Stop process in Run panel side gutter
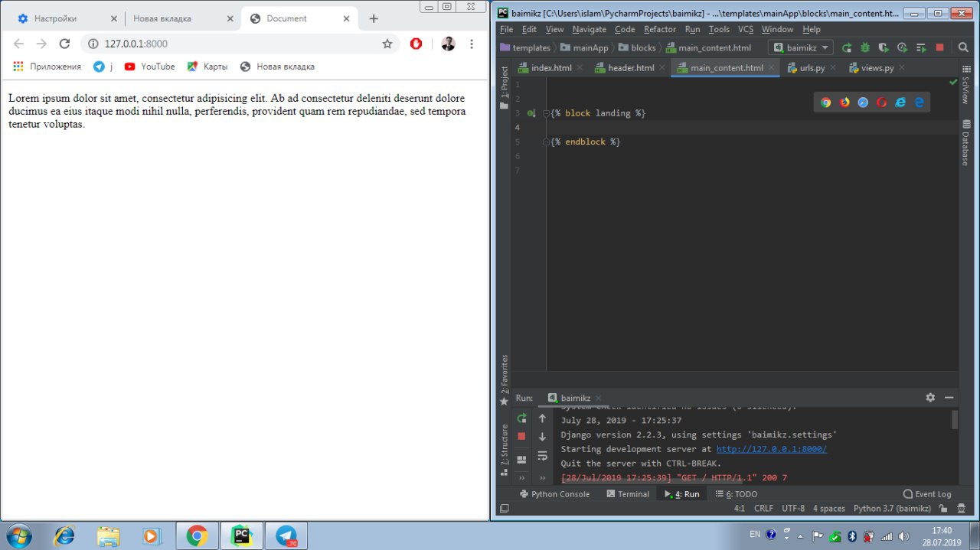The height and width of the screenshot is (550, 980). click(x=522, y=436)
